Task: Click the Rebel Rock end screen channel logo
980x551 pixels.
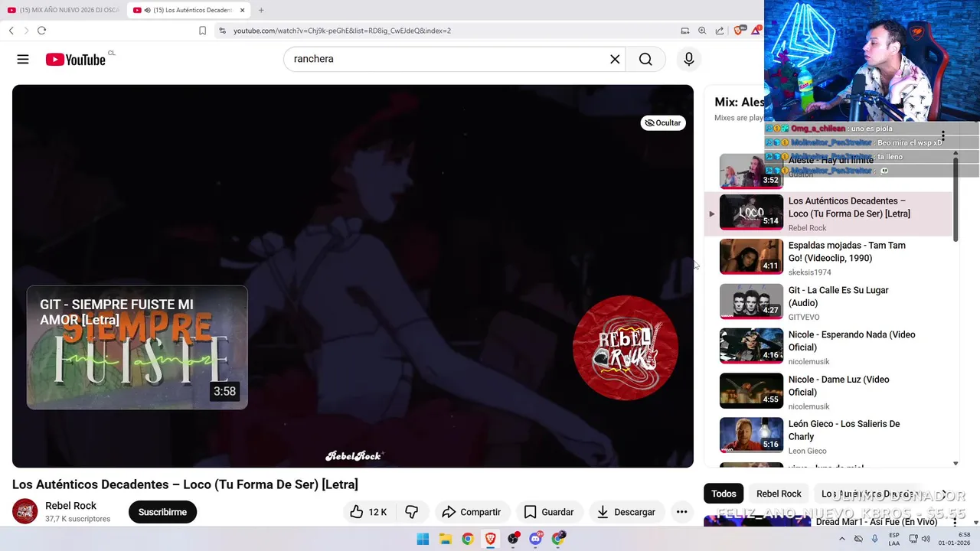Action: (x=625, y=347)
